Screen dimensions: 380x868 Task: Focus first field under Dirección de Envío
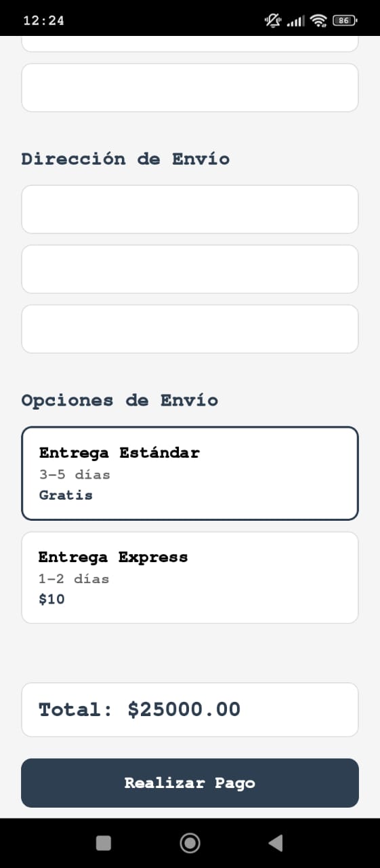(x=190, y=210)
